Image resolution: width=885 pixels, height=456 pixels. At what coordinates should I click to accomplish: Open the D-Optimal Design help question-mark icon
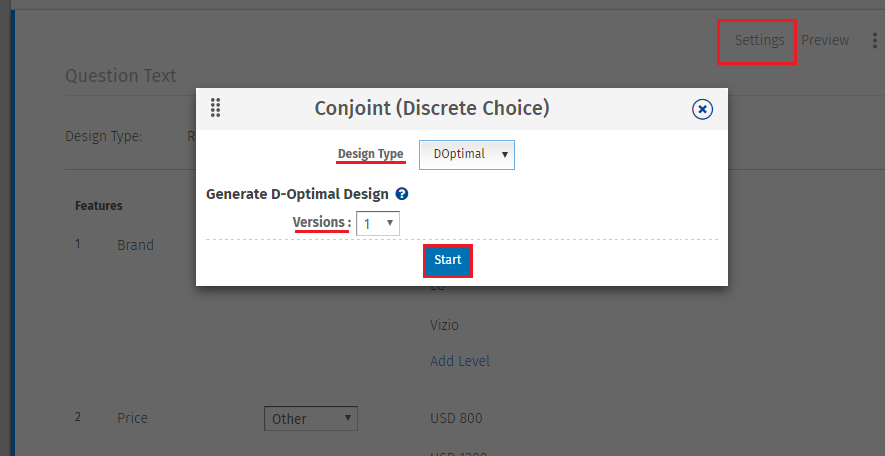402,194
